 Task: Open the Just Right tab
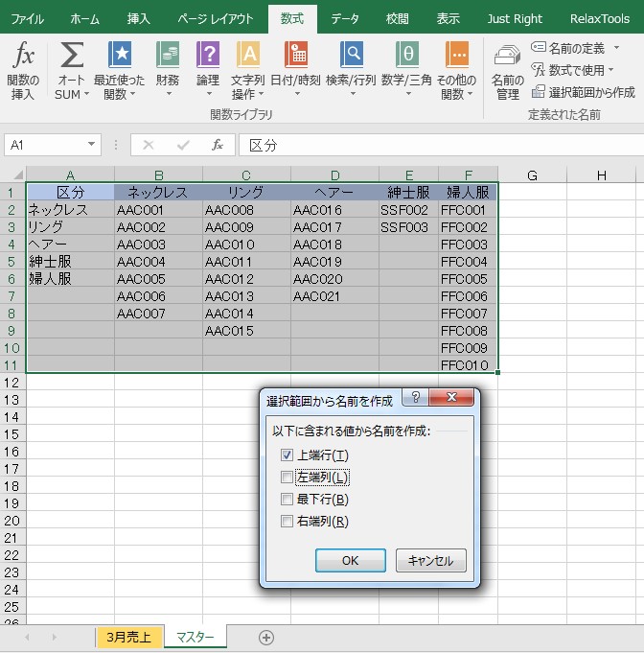point(515,19)
